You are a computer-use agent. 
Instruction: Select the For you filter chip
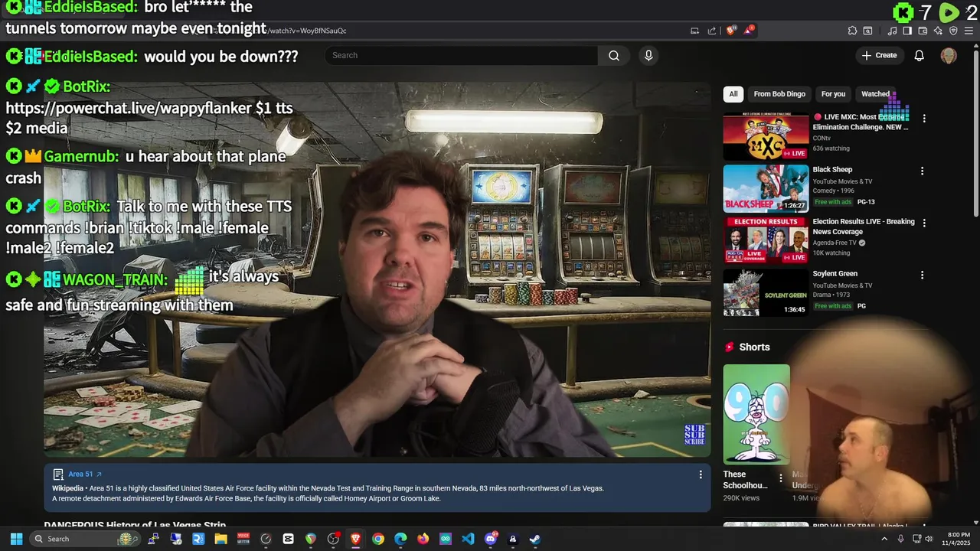pyautogui.click(x=833, y=94)
